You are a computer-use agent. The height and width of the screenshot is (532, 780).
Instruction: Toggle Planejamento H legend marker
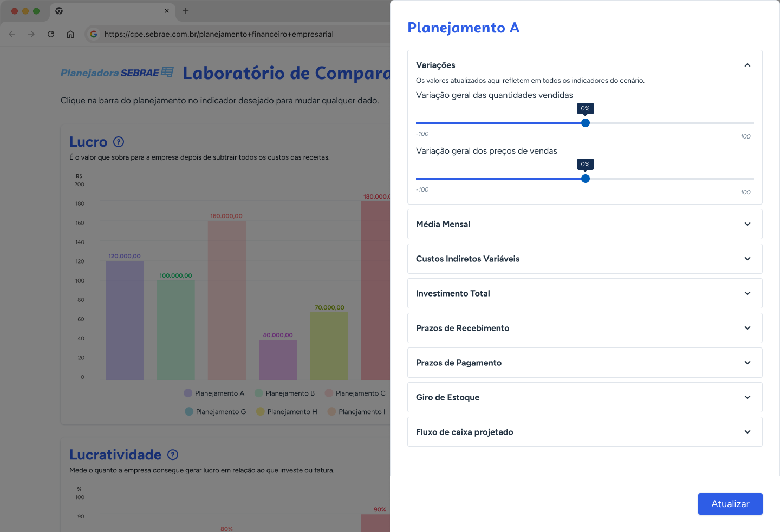coord(261,411)
